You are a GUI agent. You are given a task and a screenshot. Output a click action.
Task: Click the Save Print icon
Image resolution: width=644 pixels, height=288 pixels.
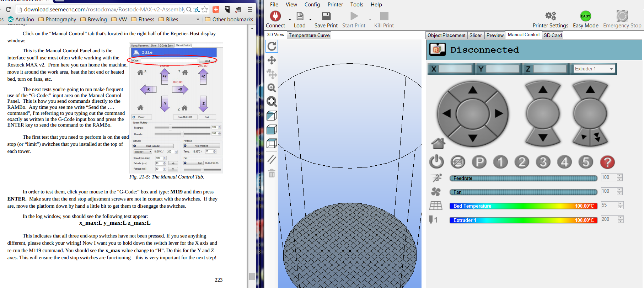click(x=326, y=16)
